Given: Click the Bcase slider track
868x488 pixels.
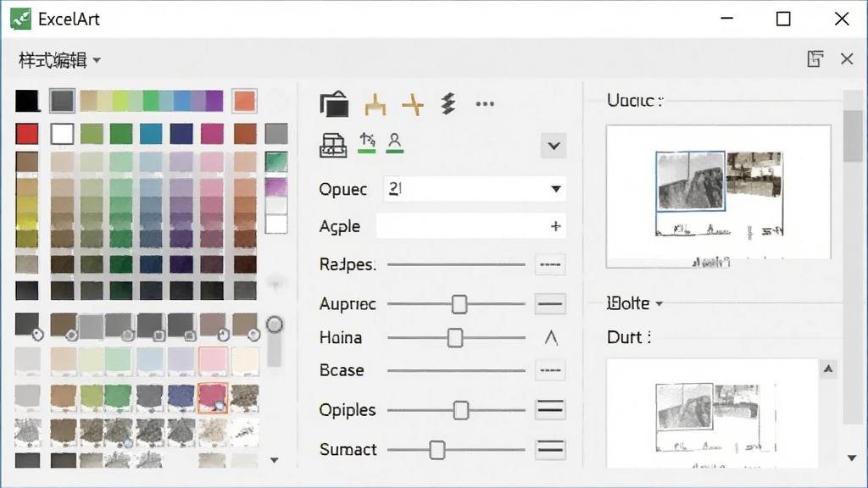Looking at the screenshot, I should coord(456,370).
